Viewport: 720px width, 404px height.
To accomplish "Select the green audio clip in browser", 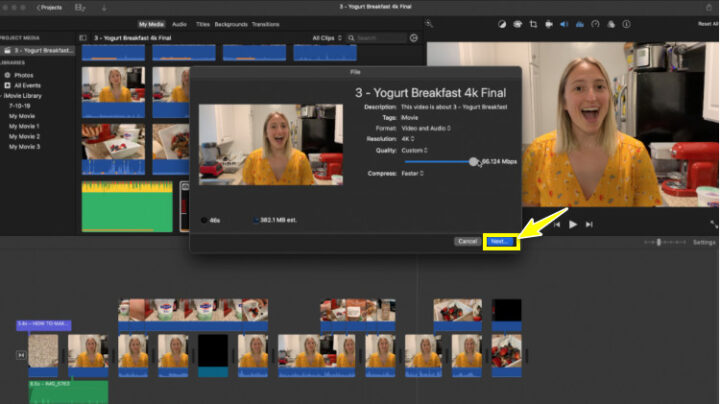I will tap(127, 207).
